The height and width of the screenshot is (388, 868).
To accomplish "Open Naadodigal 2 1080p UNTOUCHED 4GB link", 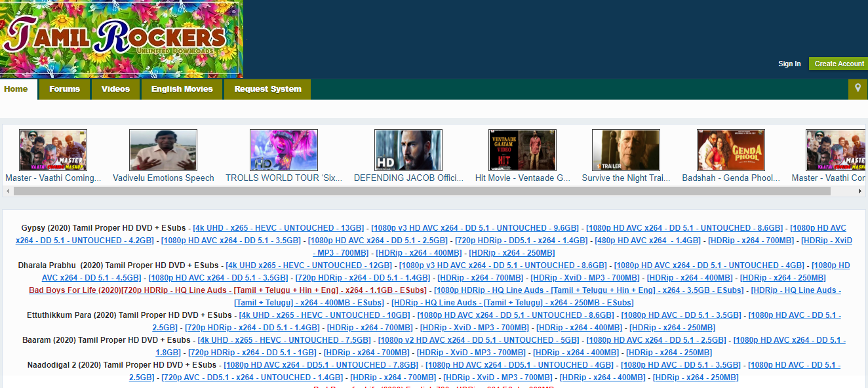I will pyautogui.click(x=519, y=365).
